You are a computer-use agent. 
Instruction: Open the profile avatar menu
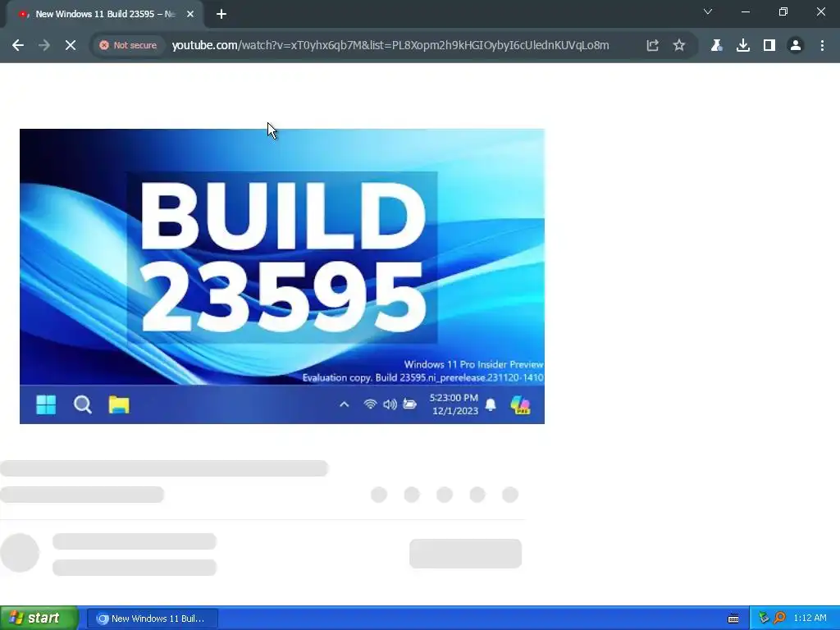point(796,46)
